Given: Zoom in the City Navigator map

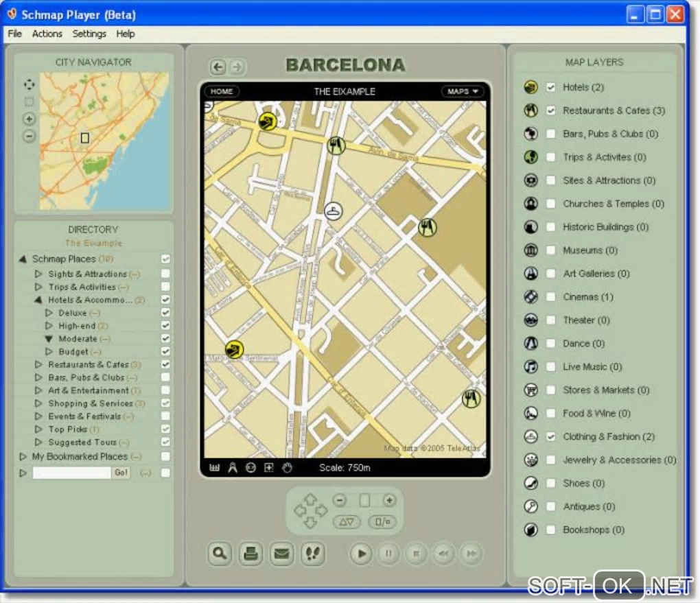Looking at the screenshot, I should pyautogui.click(x=29, y=119).
